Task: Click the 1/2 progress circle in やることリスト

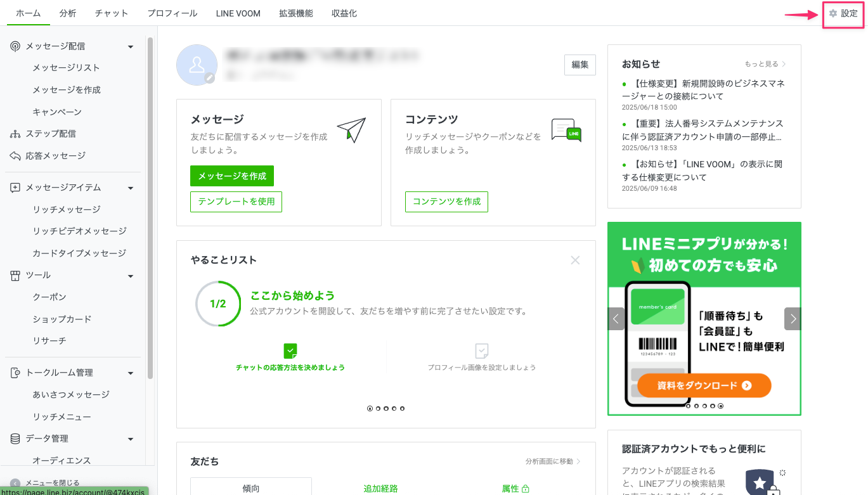Action: pyautogui.click(x=218, y=304)
